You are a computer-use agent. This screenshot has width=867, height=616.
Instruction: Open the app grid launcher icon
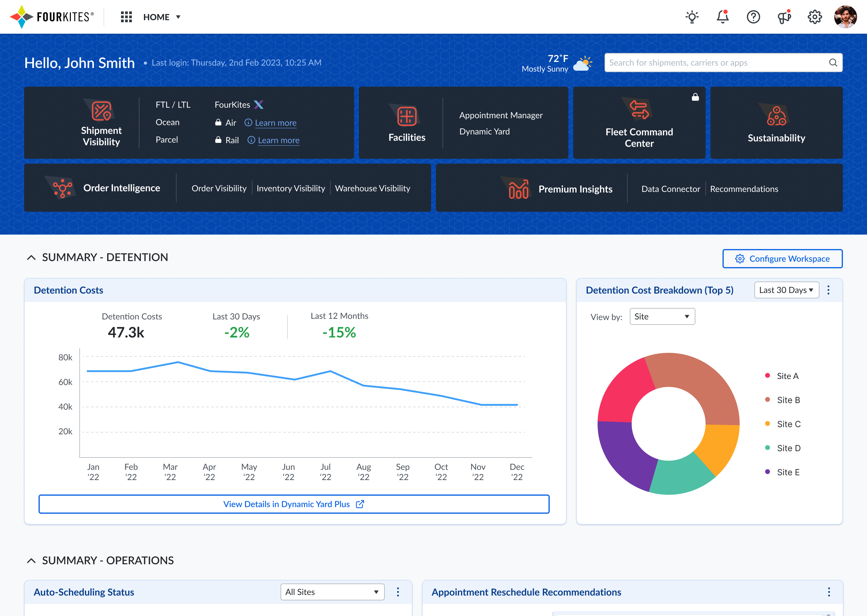point(126,17)
